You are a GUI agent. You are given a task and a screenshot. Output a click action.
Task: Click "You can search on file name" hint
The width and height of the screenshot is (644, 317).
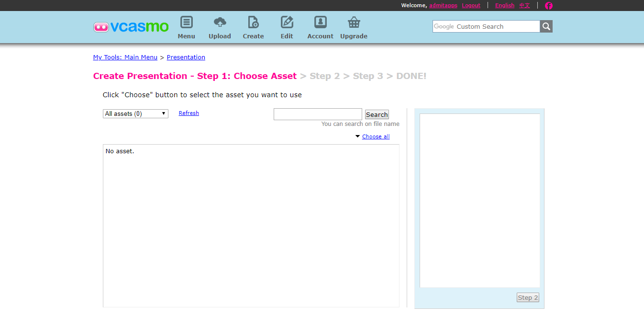[x=360, y=124]
